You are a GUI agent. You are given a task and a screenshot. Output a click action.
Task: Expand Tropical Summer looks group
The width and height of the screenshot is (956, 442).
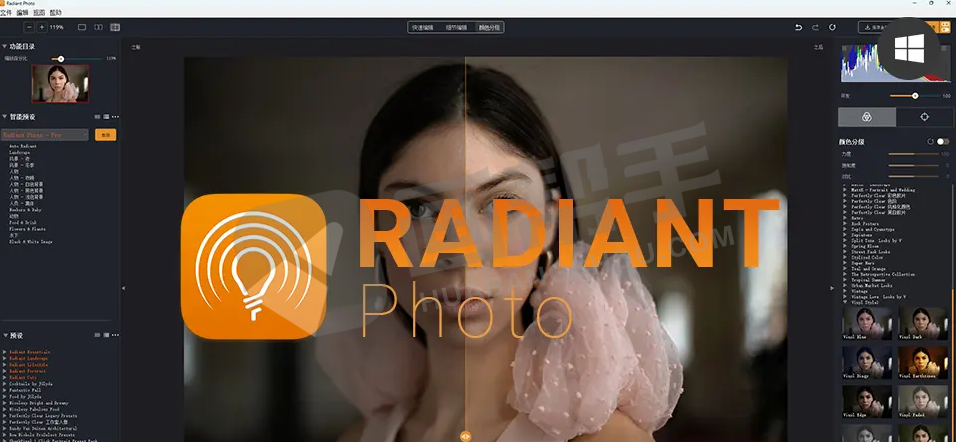845,280
